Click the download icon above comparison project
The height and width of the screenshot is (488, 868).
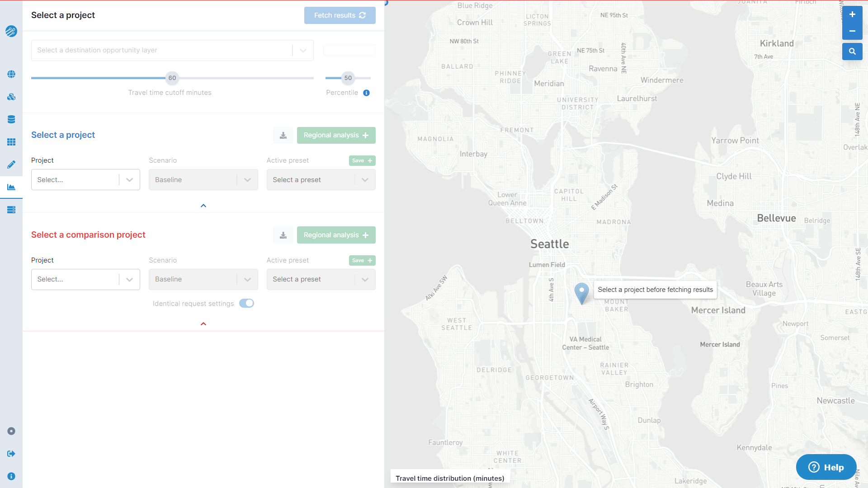pyautogui.click(x=283, y=235)
